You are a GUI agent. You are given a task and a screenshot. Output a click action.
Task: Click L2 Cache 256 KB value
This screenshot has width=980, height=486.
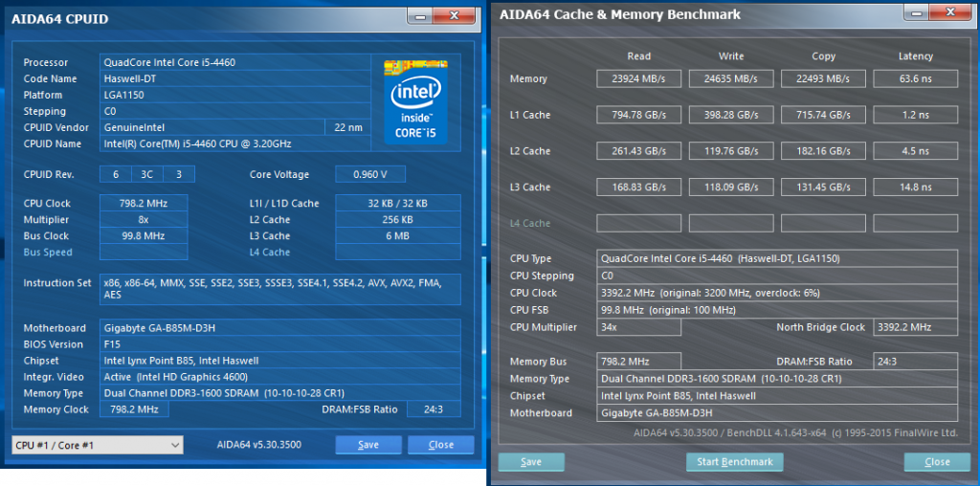click(398, 220)
